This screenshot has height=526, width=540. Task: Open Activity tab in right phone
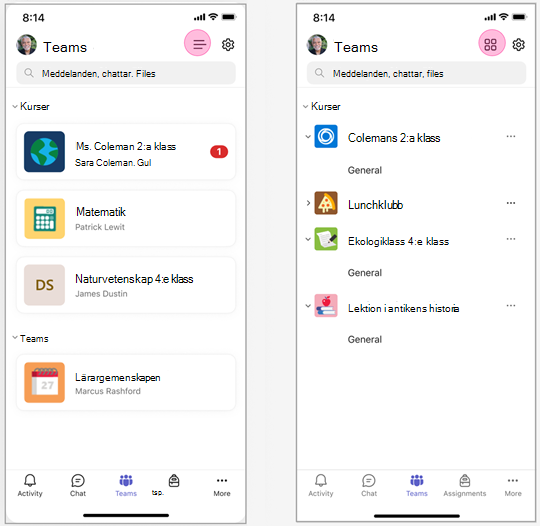click(321, 485)
